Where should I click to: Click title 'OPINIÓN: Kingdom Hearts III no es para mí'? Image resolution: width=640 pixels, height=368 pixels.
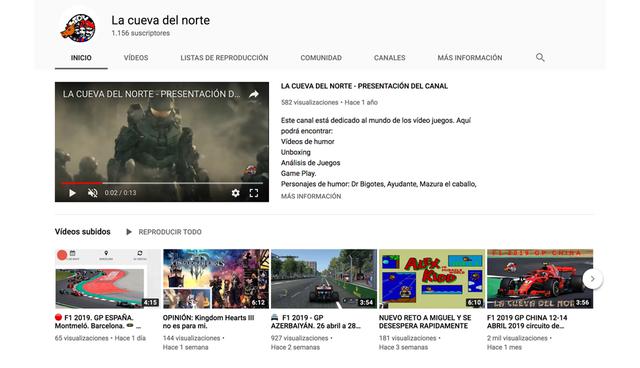coord(208,321)
